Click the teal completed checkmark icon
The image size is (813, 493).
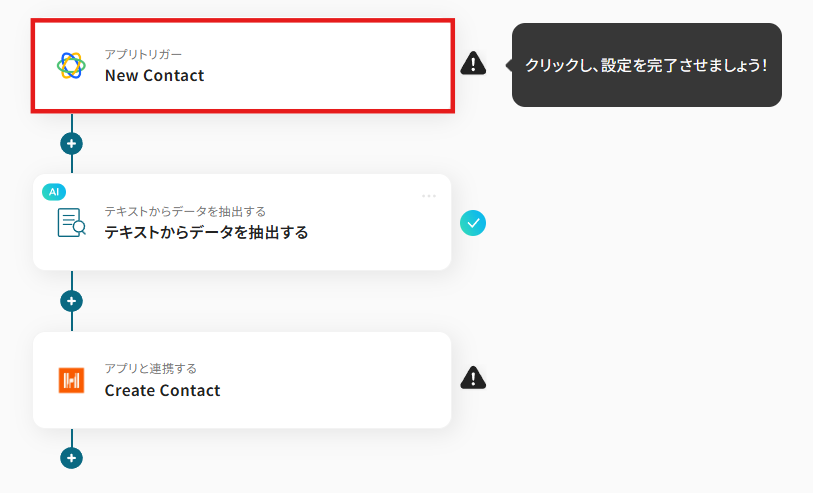(473, 222)
